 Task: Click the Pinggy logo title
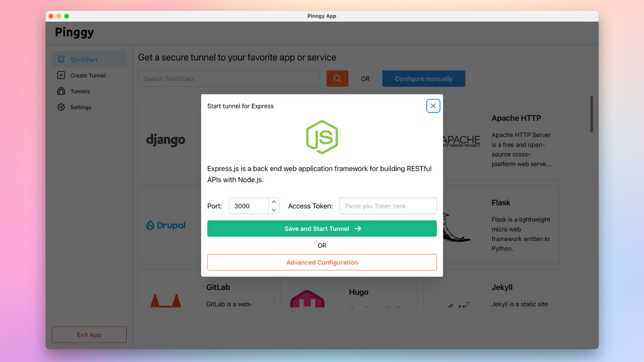coord(74,32)
